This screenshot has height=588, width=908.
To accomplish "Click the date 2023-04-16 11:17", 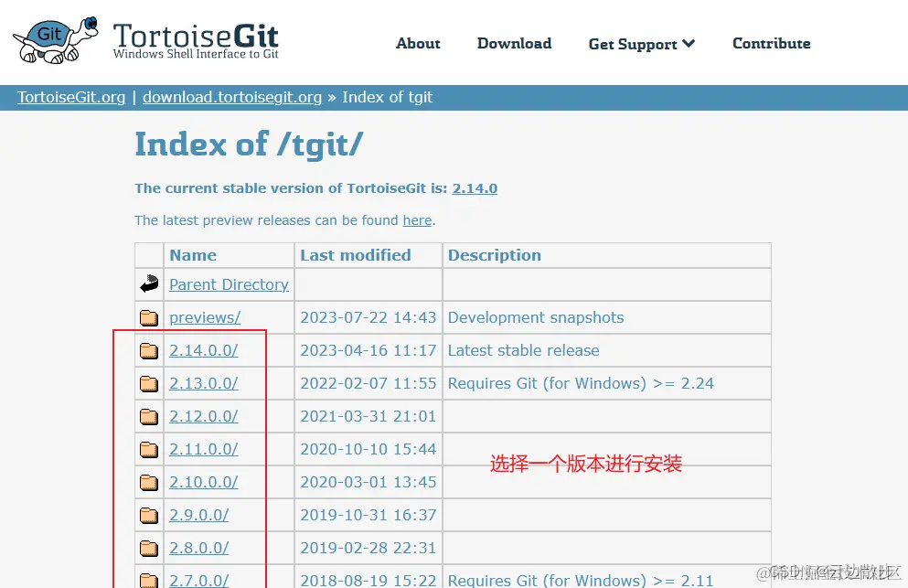I will [369, 350].
